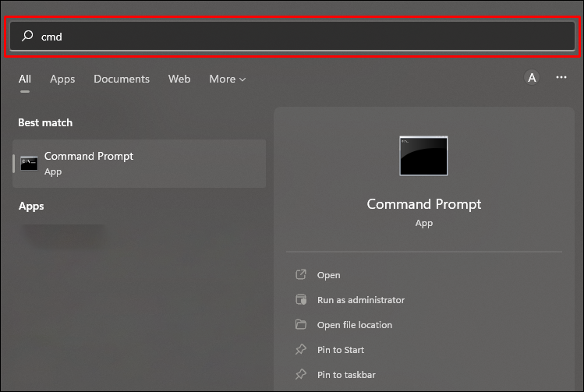The height and width of the screenshot is (392, 584).
Task: Click Pin to taskbar
Action: pyautogui.click(x=345, y=375)
